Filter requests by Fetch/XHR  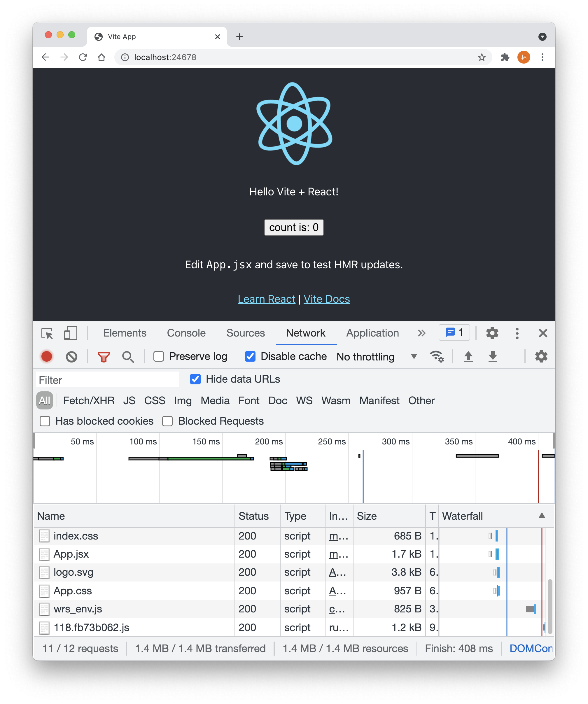click(89, 401)
